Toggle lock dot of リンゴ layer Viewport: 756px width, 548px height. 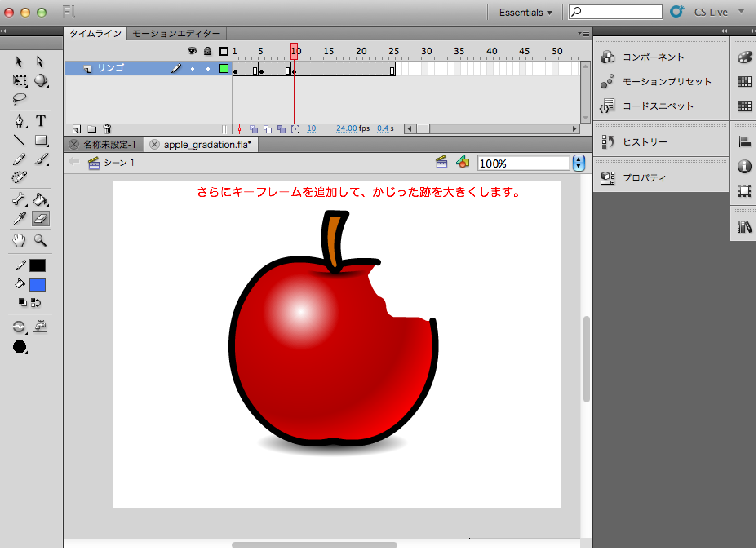[x=208, y=69]
